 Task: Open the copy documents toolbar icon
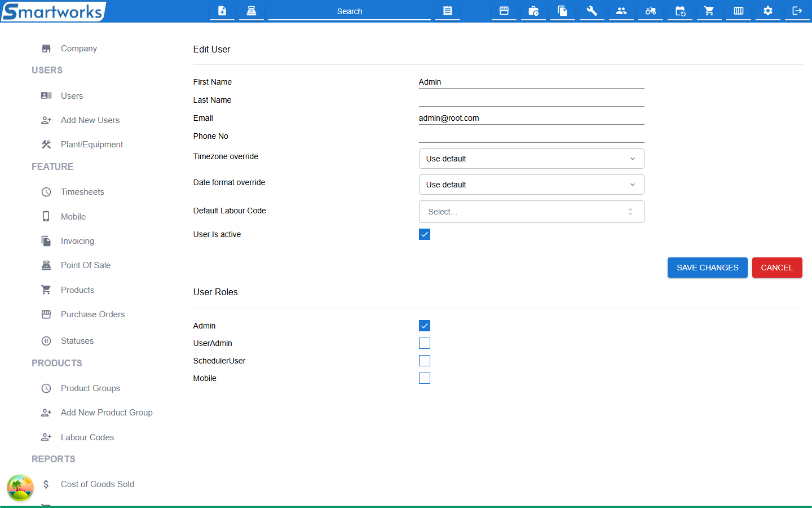click(x=563, y=11)
